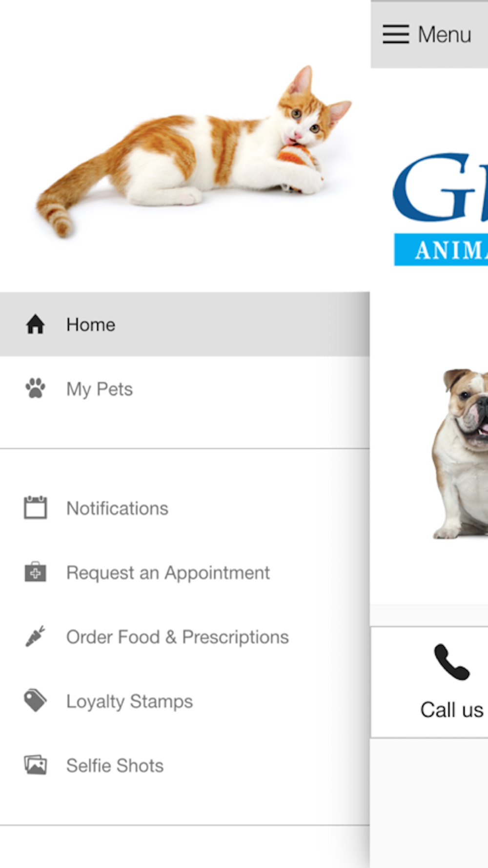Viewport: 488px width, 868px height.
Task: View Selfie Shots section
Action: point(184,765)
